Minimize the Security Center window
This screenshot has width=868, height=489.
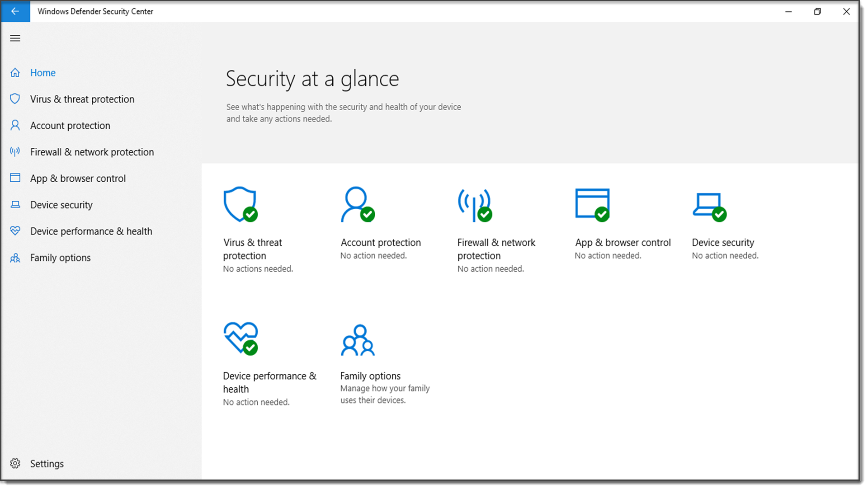click(789, 11)
